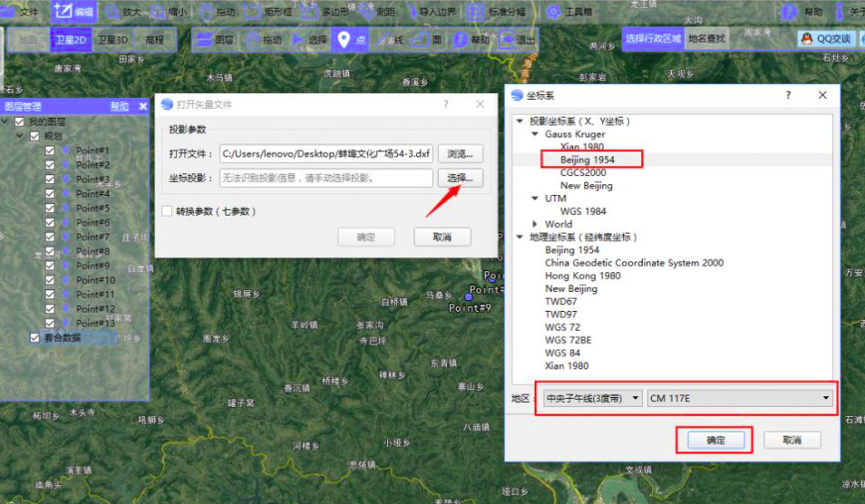The image size is (865, 504).
Task: Expand the World coordinate tree node
Action: click(x=535, y=224)
